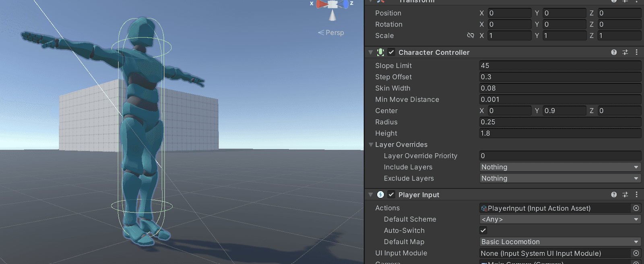Open Character Controller preset settings icon
The image size is (644, 264).
(625, 52)
